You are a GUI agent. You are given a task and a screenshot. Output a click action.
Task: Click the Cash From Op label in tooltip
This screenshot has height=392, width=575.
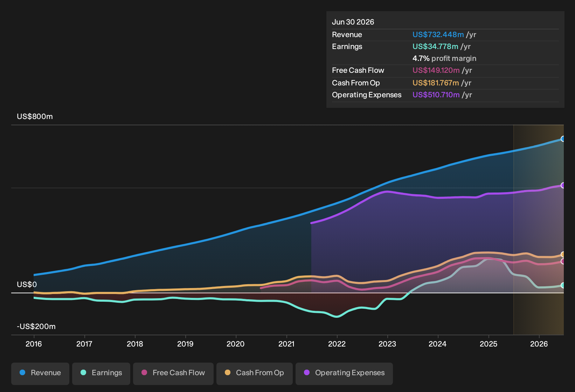pos(356,83)
